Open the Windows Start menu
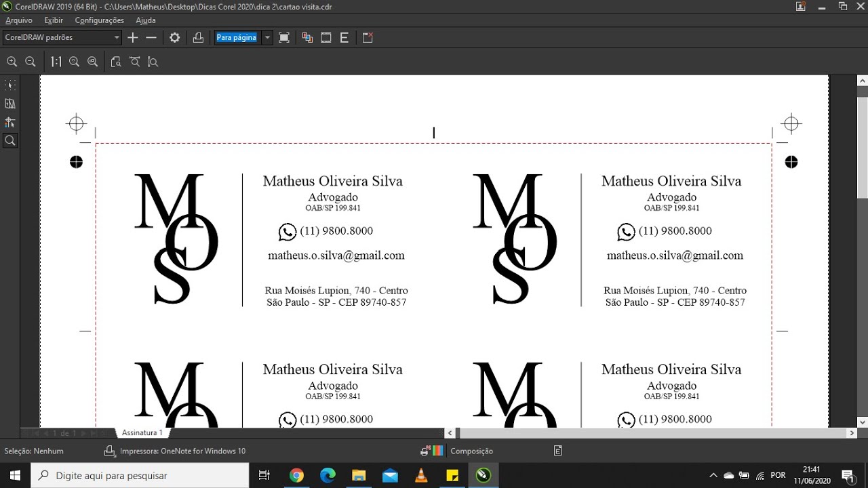 click(x=15, y=475)
